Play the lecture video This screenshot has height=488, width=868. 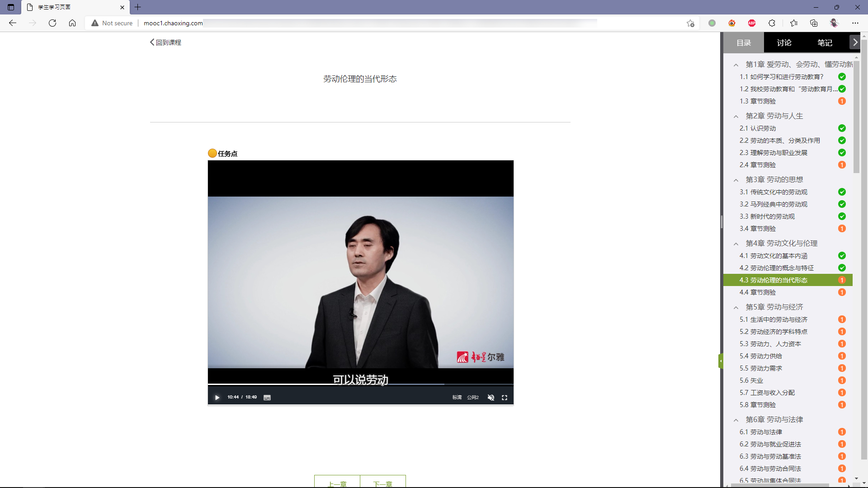[x=217, y=398]
